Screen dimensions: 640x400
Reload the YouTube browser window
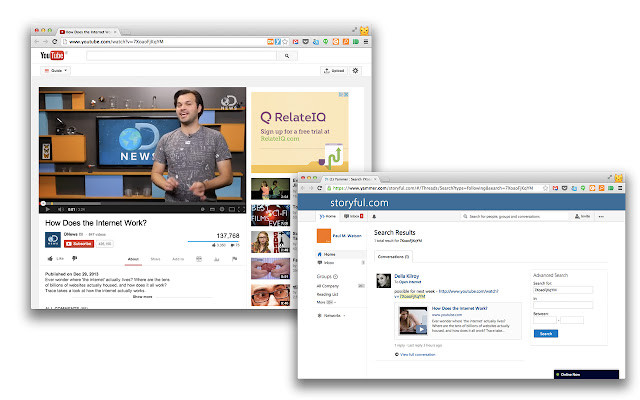(x=54, y=42)
